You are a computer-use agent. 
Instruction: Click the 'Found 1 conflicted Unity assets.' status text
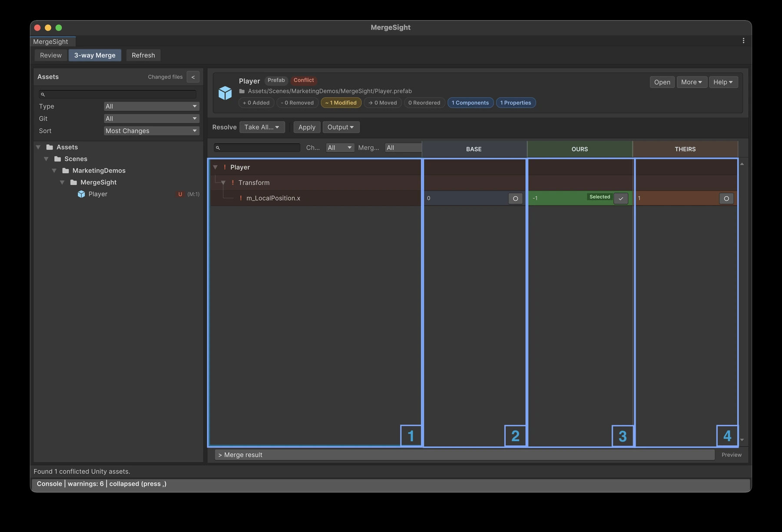(x=82, y=472)
